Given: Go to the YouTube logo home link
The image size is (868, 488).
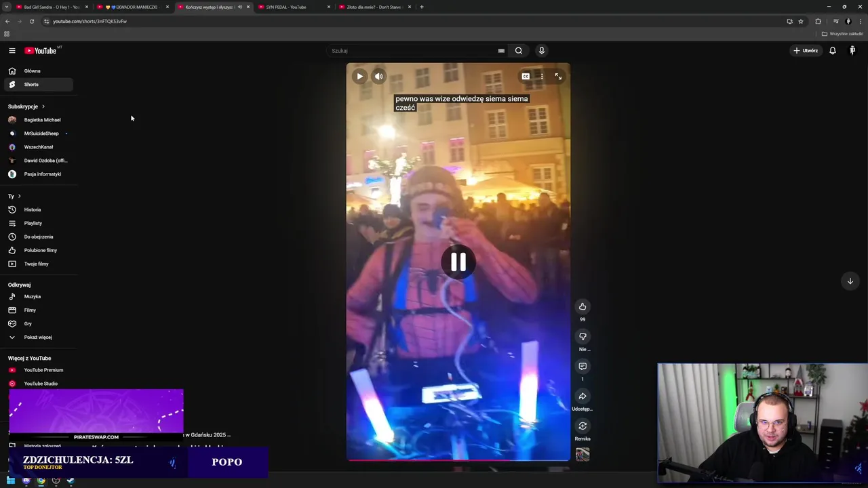Looking at the screenshot, I should [x=41, y=51].
